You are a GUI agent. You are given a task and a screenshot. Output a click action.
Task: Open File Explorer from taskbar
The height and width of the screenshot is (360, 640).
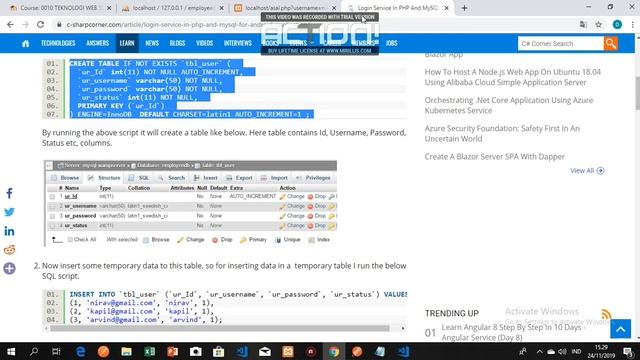click(x=126, y=351)
